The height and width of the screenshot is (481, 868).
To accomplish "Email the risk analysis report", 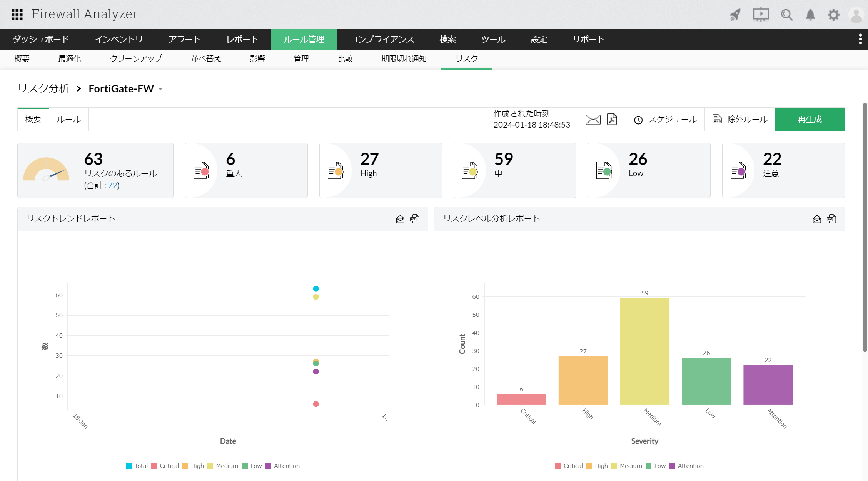I will (593, 120).
